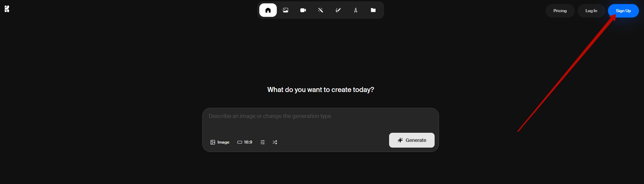Screen dimensions: 644x184
Task: Visit the Pricing page
Action: pyautogui.click(x=560, y=11)
